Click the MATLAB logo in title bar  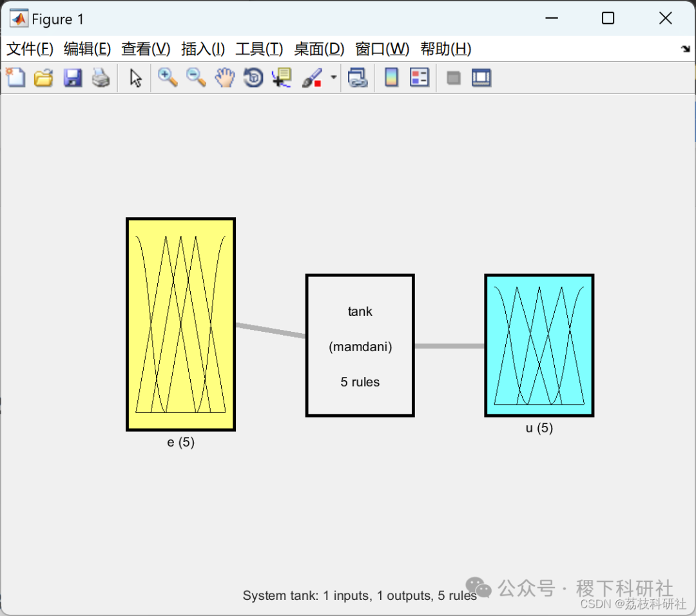19,19
